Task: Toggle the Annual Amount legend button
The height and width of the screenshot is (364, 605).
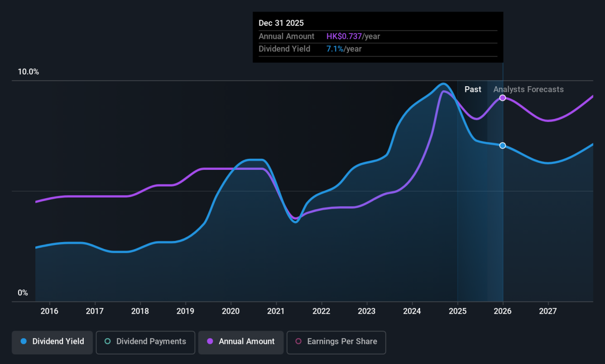Action: (240, 341)
